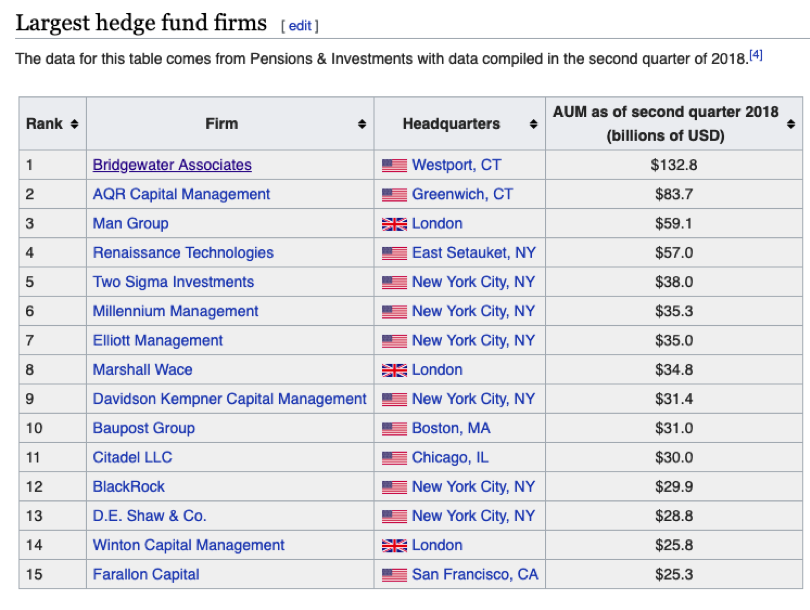This screenshot has height=610, width=810.
Task: Sort table by Rank column arrows
Action: click(74, 124)
